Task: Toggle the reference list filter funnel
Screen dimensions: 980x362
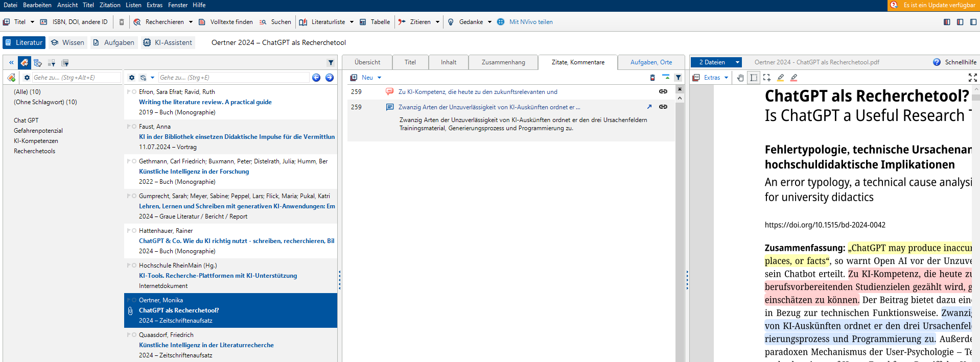Action: click(331, 63)
